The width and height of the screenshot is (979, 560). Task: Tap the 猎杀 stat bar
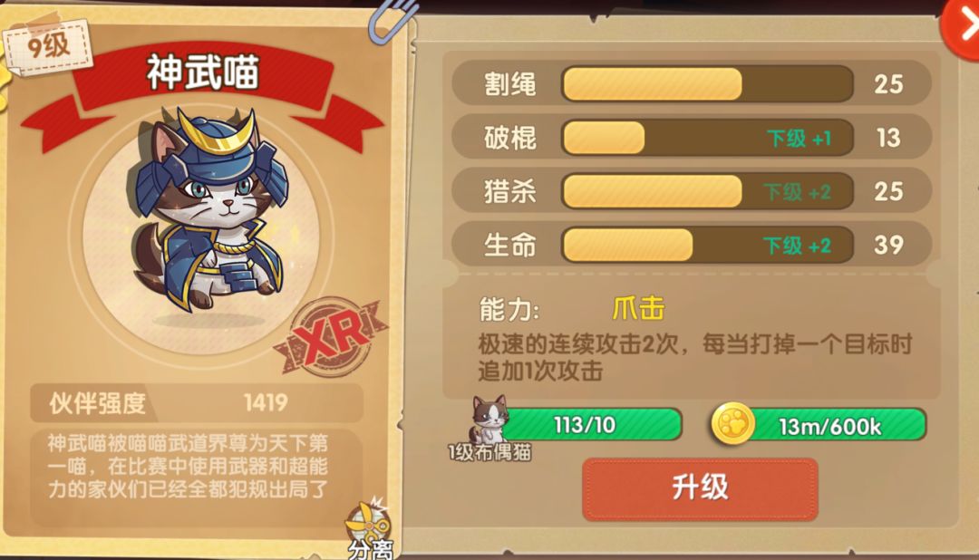tap(707, 191)
